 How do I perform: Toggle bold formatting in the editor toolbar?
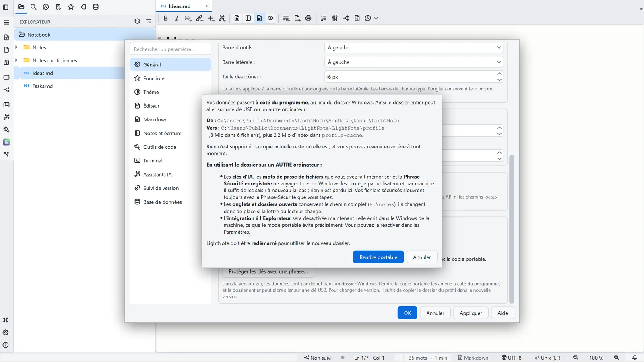[165, 18]
